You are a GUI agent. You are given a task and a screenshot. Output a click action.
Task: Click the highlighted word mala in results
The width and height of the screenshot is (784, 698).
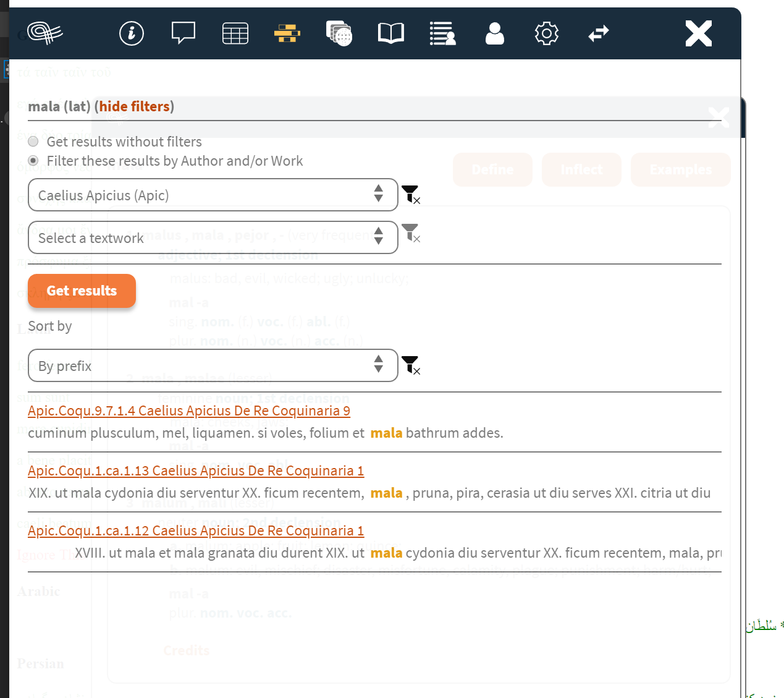(386, 433)
